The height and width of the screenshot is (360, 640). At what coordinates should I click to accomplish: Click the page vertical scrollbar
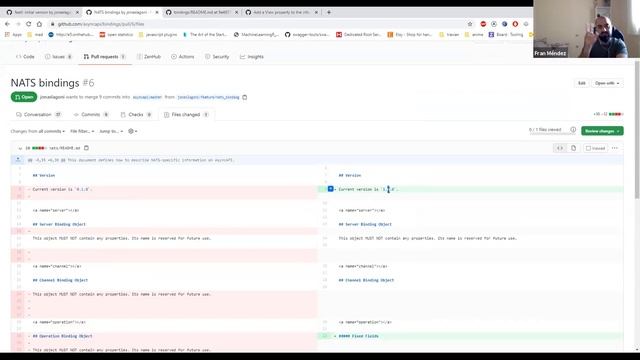(637, 131)
